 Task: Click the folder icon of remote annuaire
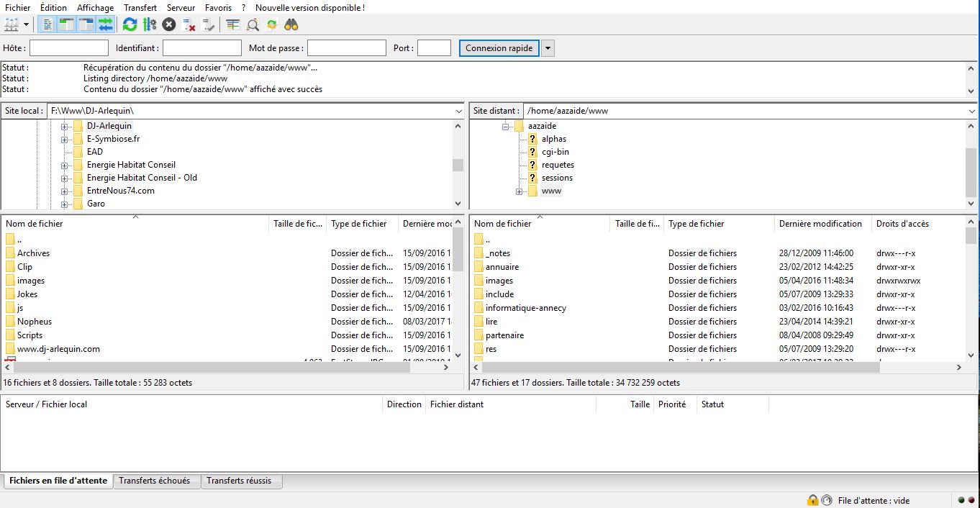pos(479,267)
